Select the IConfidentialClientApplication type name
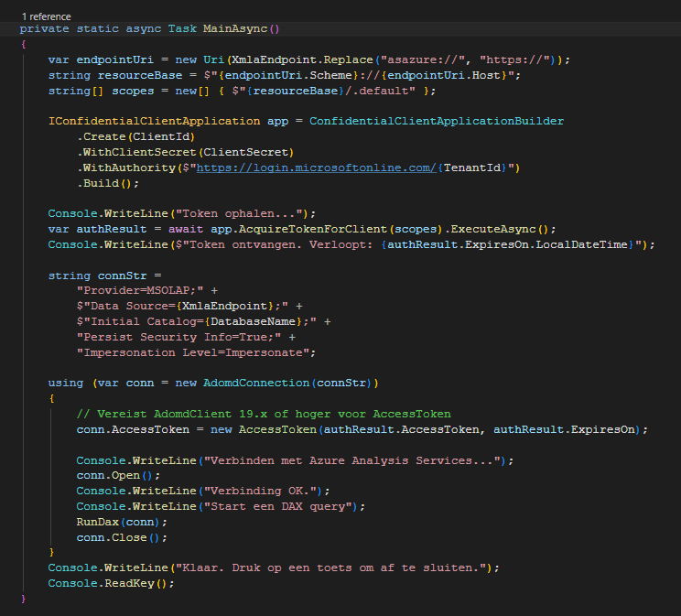Screen dimensions: 681x616 (154, 121)
